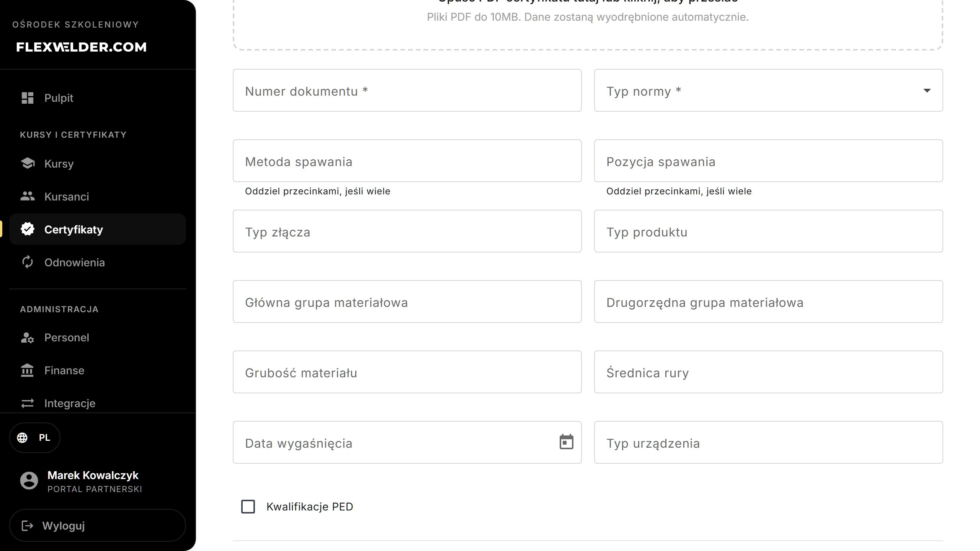Click the Kursy graduation cap icon
980x551 pixels.
(28, 163)
